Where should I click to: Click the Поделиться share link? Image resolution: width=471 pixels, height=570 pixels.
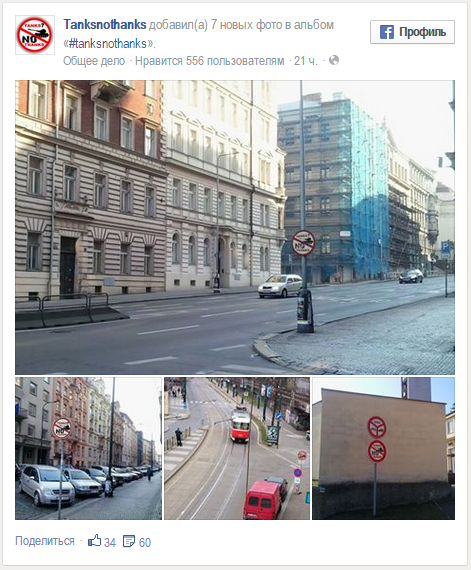pyautogui.click(x=45, y=541)
